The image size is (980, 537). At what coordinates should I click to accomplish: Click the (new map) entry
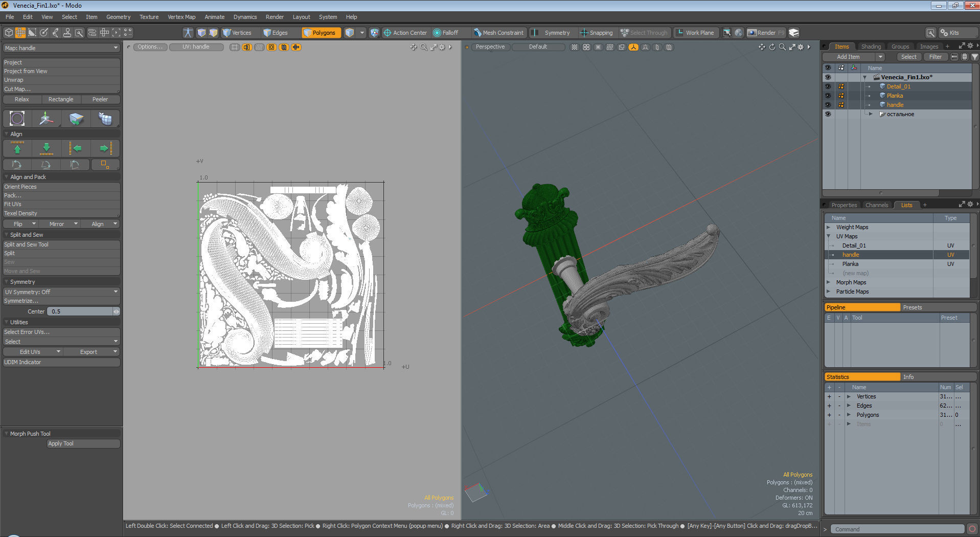tap(855, 273)
